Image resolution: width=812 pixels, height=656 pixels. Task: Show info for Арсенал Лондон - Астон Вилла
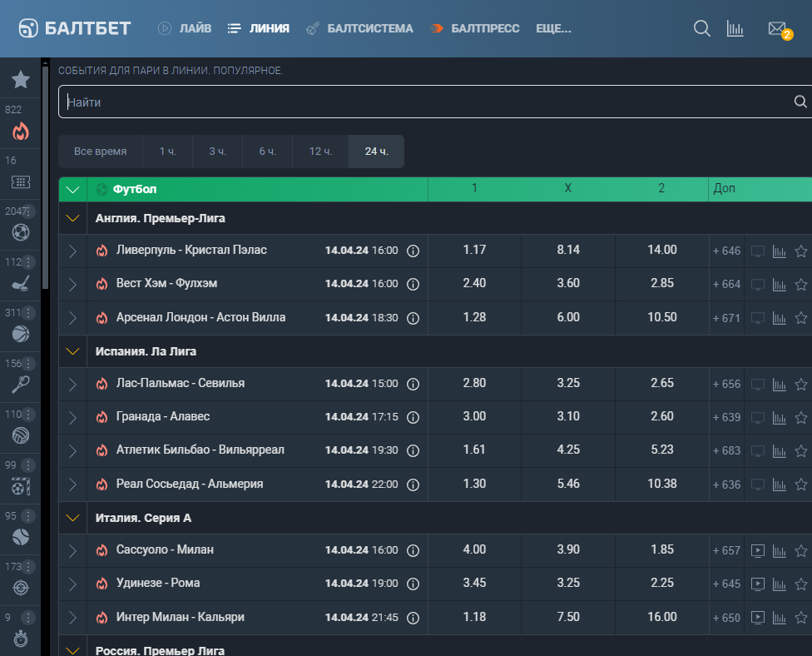[x=413, y=318]
